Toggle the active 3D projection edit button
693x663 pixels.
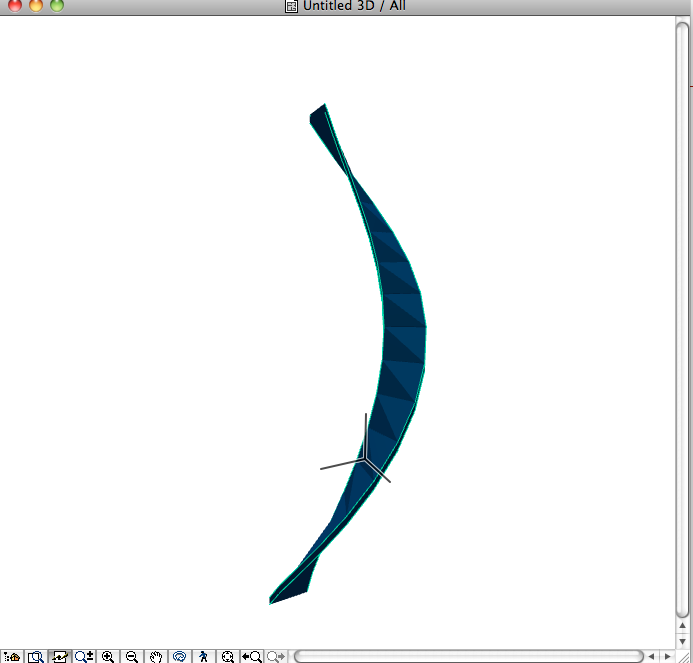(x=60, y=656)
